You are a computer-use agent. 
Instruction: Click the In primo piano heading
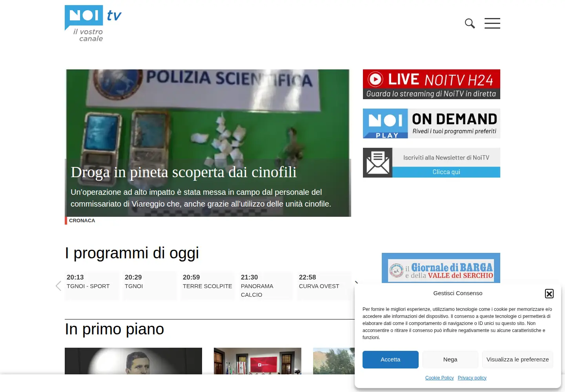(x=115, y=329)
